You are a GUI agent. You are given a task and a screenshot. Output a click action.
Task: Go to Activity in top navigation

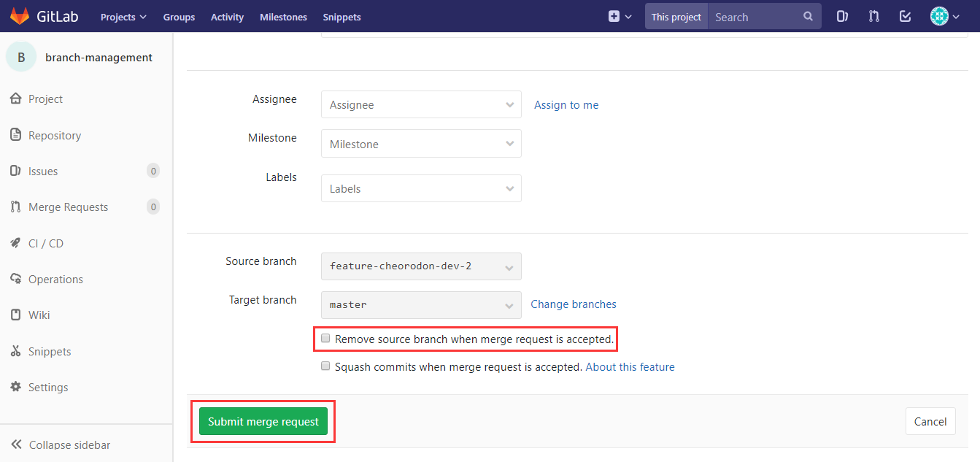pos(227,17)
